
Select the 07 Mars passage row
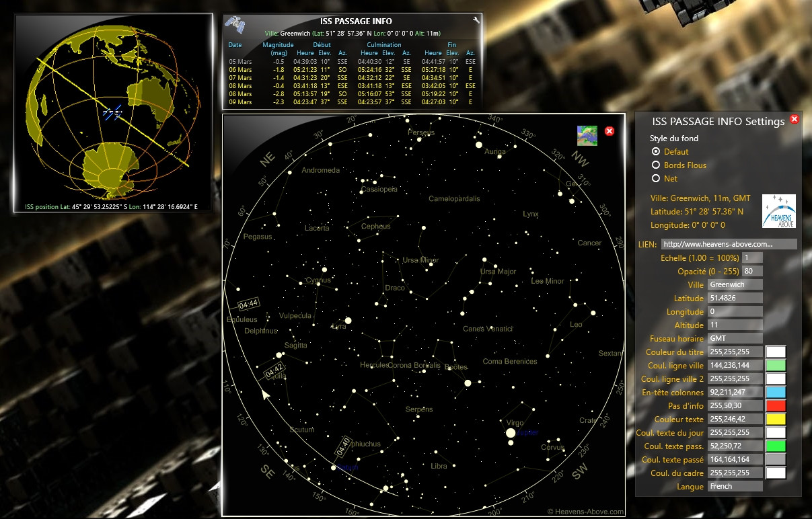pos(353,77)
